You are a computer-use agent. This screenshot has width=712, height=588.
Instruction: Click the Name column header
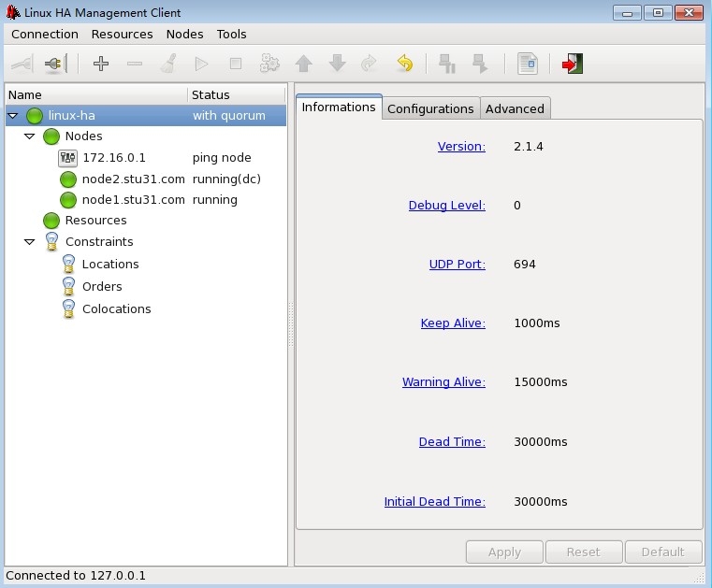coord(96,94)
